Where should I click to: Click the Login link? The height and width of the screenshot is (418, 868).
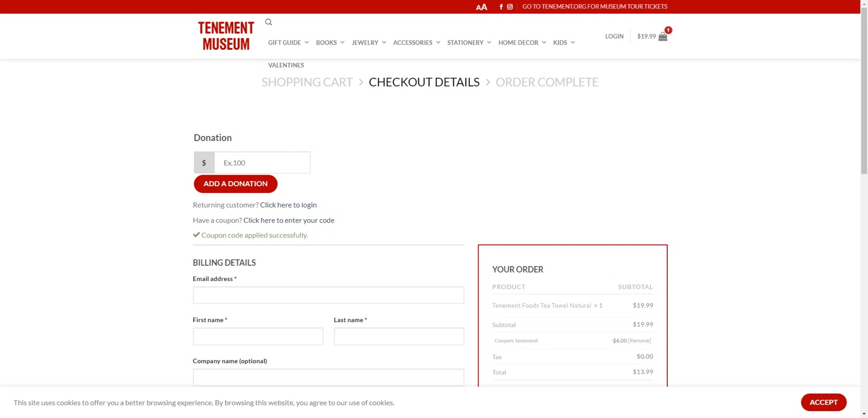point(615,36)
